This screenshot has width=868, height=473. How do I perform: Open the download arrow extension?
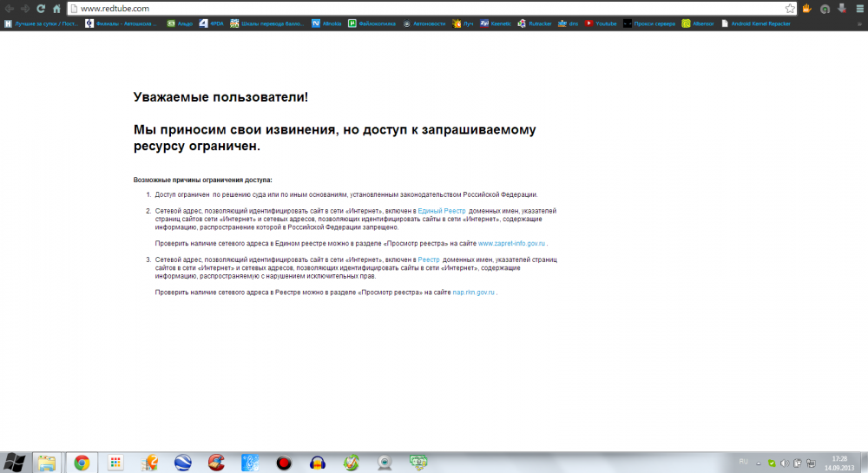(x=841, y=8)
